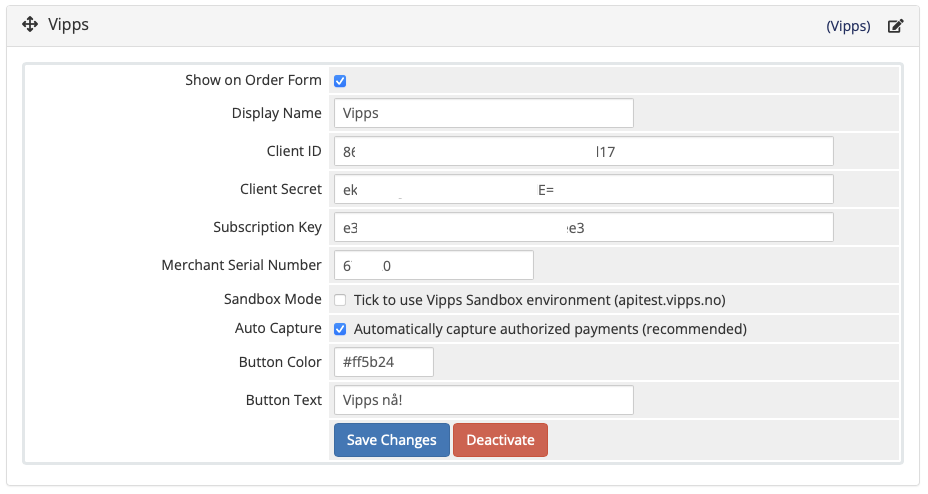
Task: Follow the (Vipps) link in the header
Action: coord(848,26)
